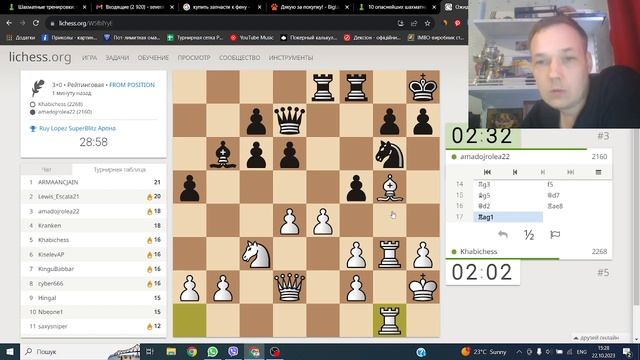Open WhatsApp from the taskbar

(212, 351)
